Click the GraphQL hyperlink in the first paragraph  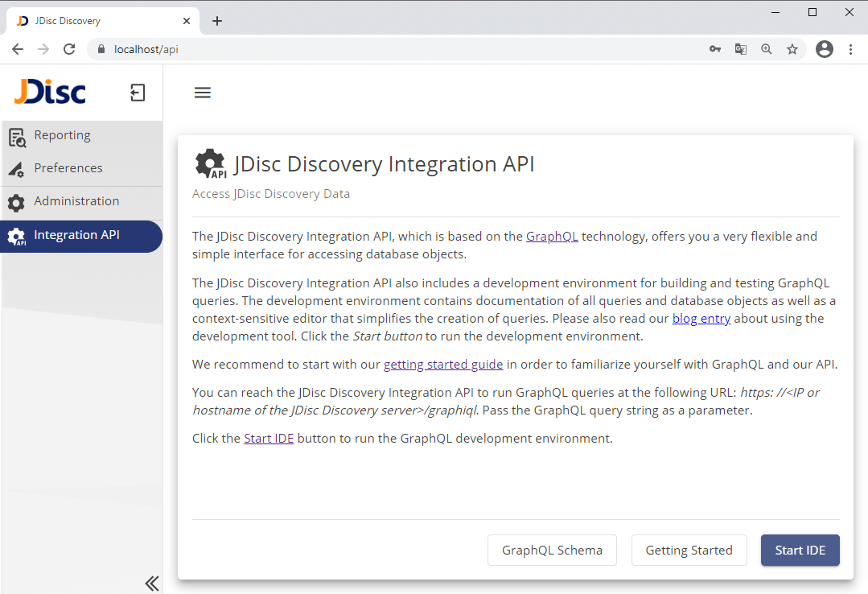coord(551,236)
